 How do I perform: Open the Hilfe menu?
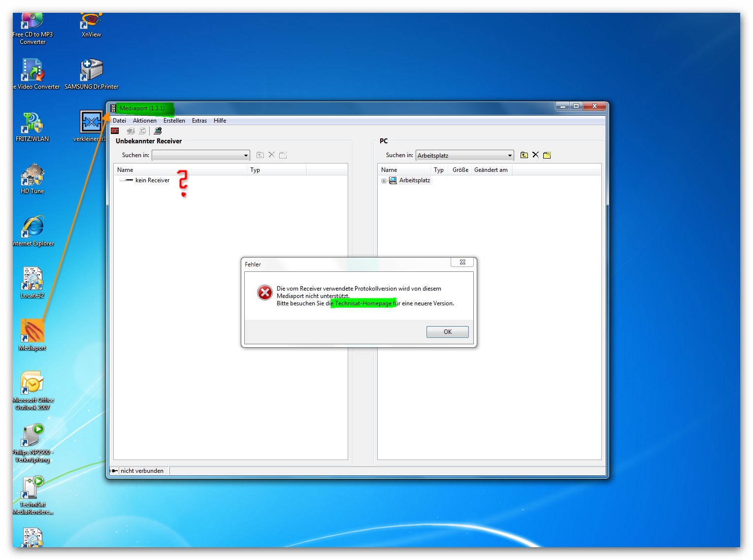tap(220, 121)
